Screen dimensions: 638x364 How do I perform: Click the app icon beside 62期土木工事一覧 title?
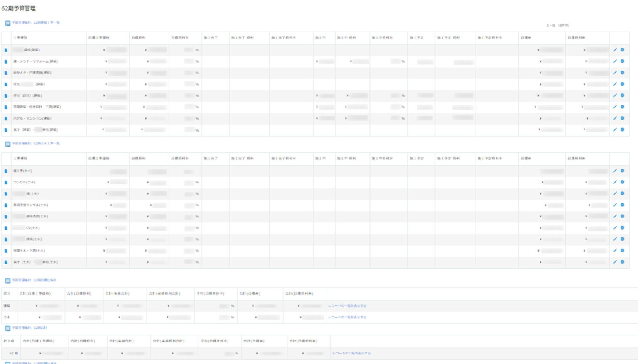[7, 144]
